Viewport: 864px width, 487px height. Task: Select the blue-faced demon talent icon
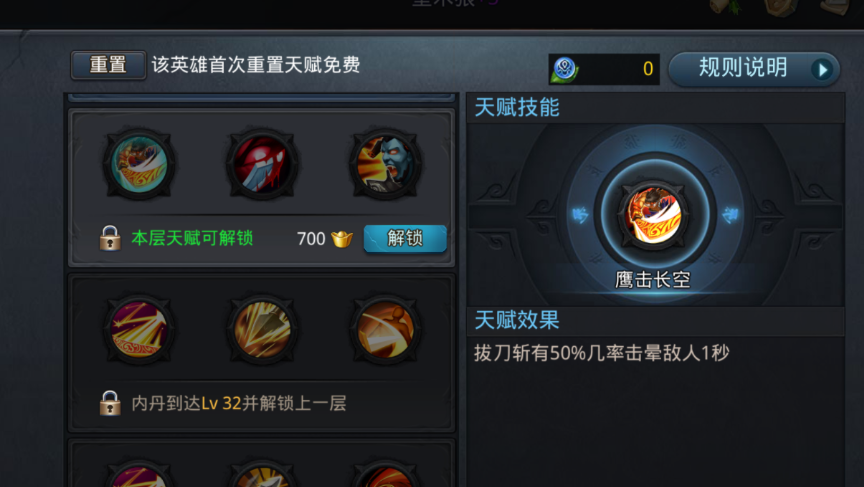click(x=386, y=164)
